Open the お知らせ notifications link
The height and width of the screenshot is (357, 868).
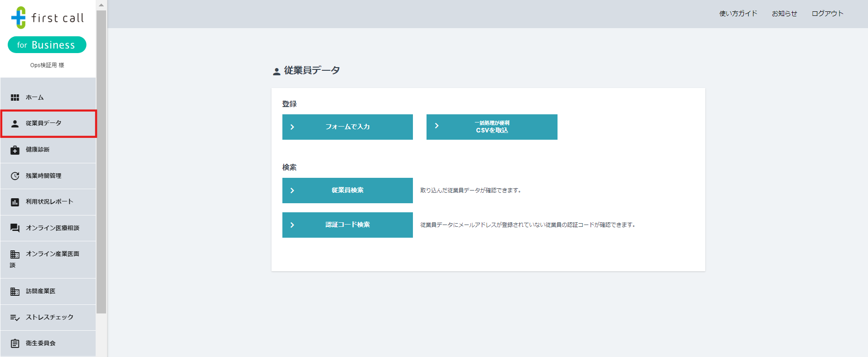coord(784,14)
